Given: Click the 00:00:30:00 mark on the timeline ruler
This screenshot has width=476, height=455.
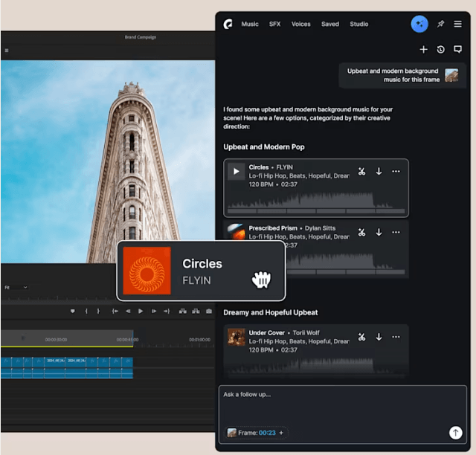Looking at the screenshot, I should 56,340.
